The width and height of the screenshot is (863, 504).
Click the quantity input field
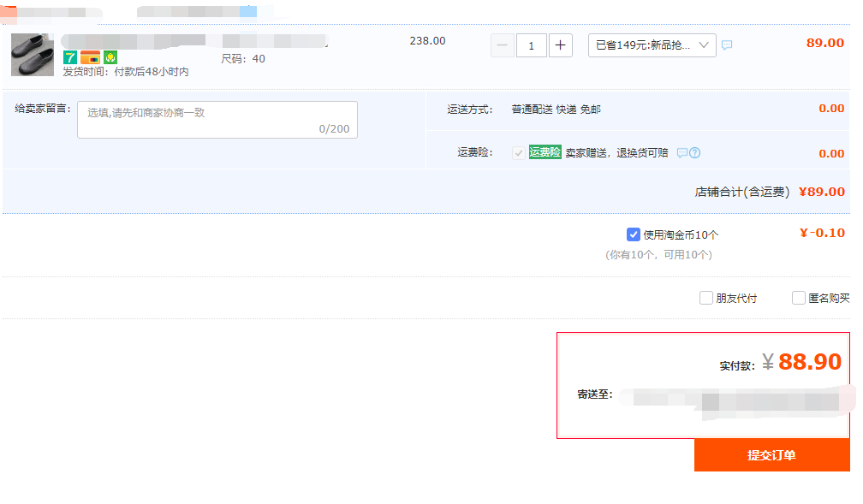coord(532,45)
